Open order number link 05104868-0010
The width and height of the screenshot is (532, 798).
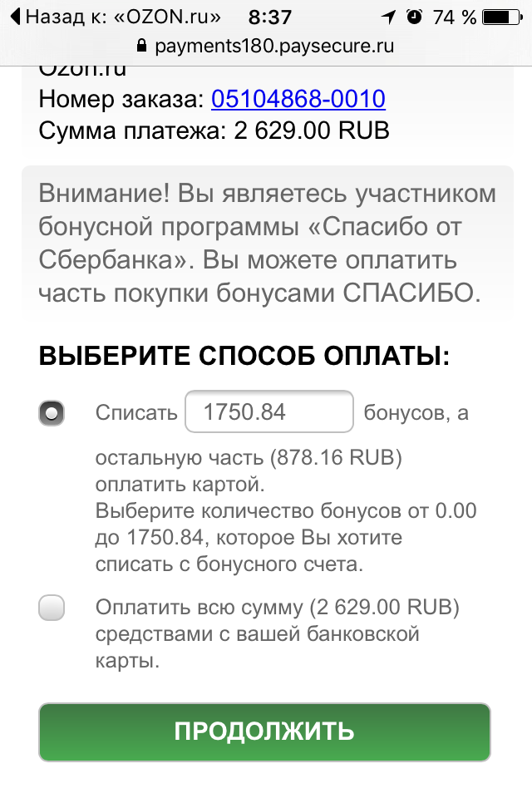(x=298, y=100)
